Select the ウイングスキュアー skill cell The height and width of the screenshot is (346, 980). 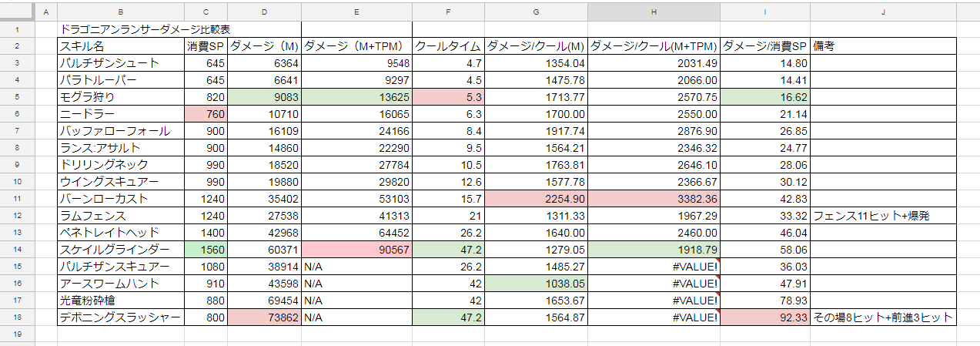click(121, 182)
